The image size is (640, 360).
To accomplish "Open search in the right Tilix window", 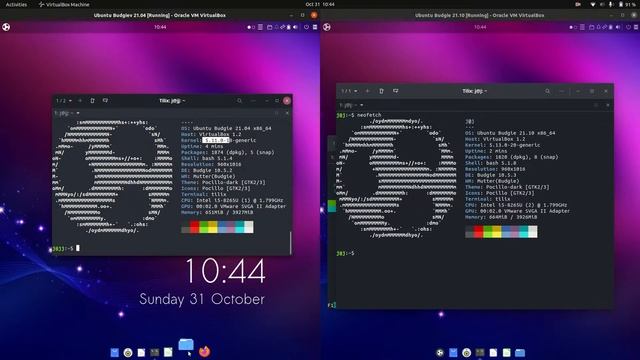I will point(547,91).
